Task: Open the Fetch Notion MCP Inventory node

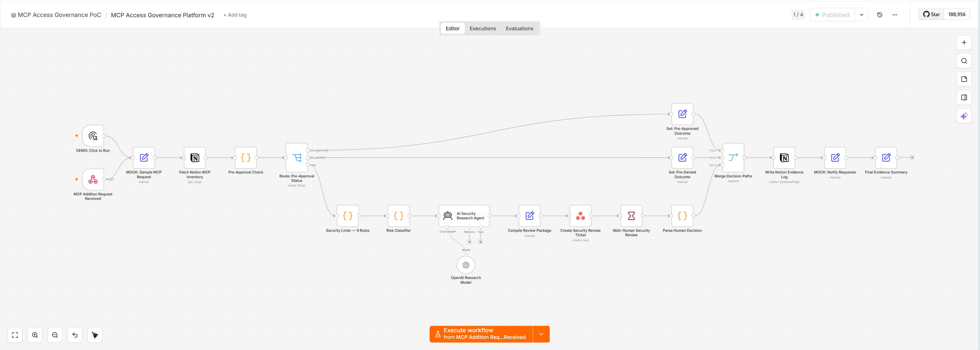Action: pos(195,158)
